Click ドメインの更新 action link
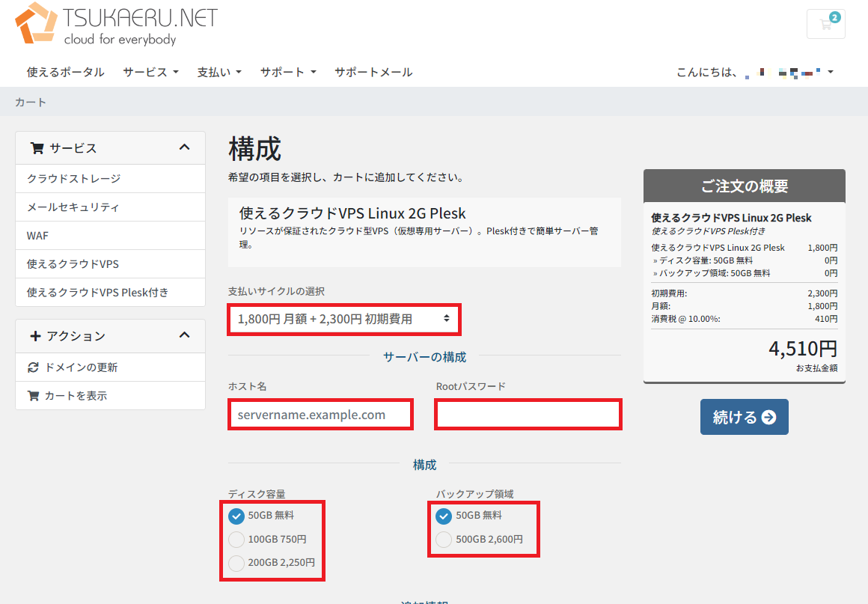The image size is (868, 604). click(110, 367)
